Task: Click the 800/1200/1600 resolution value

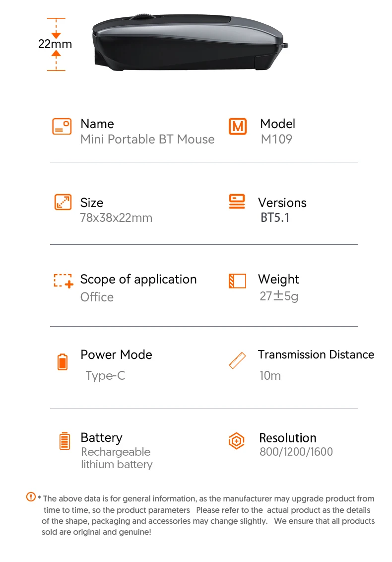Action: coord(296,452)
